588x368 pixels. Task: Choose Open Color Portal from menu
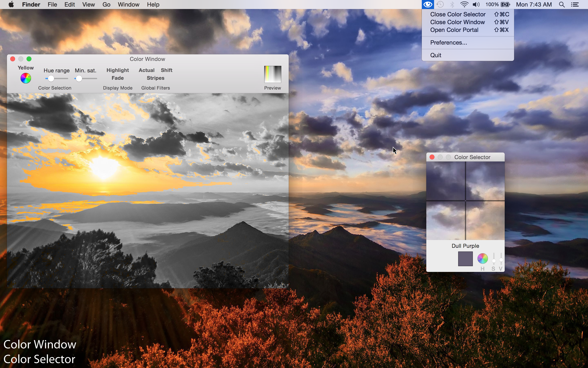[x=468, y=30]
